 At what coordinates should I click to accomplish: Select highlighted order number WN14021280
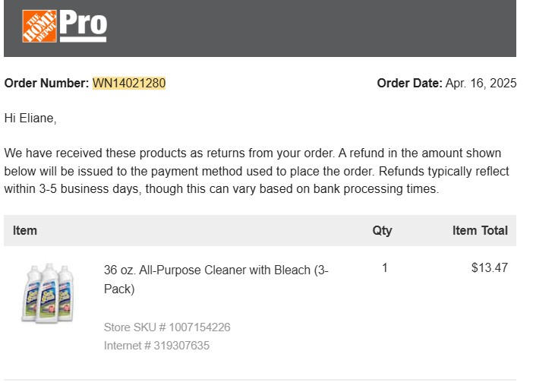tap(129, 83)
